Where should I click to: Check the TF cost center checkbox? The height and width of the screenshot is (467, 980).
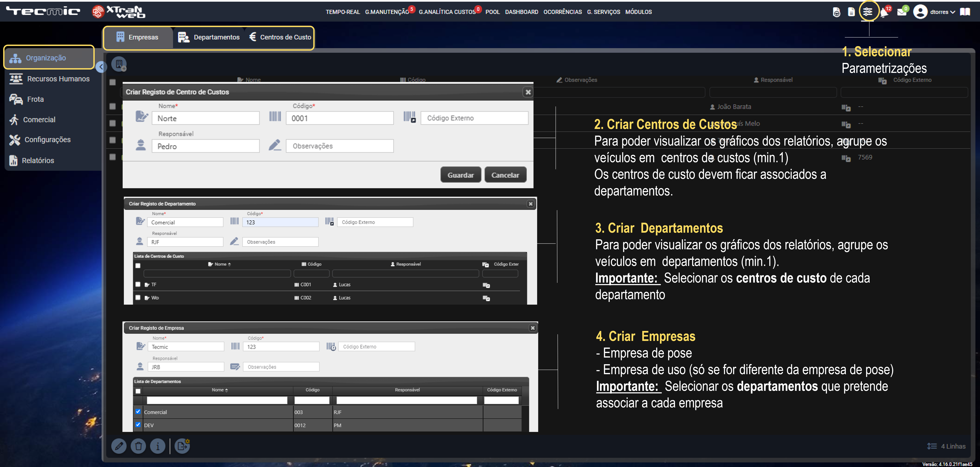[x=138, y=284]
